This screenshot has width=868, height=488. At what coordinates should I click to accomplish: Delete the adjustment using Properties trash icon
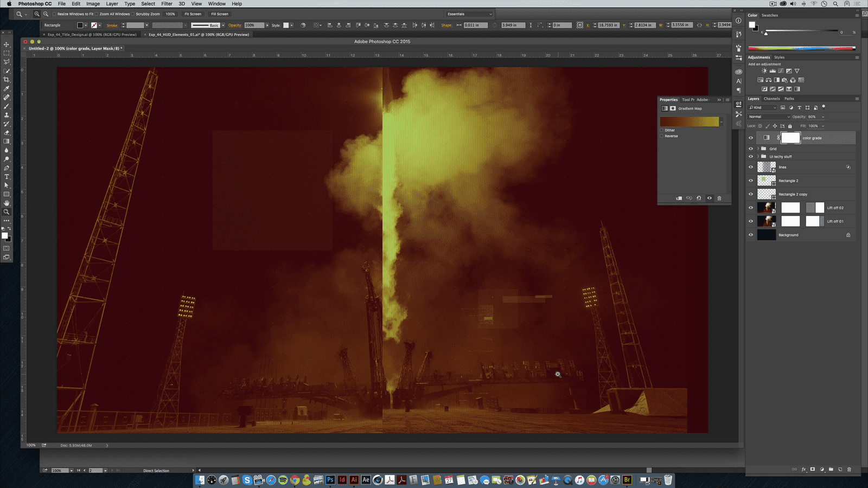tap(719, 198)
